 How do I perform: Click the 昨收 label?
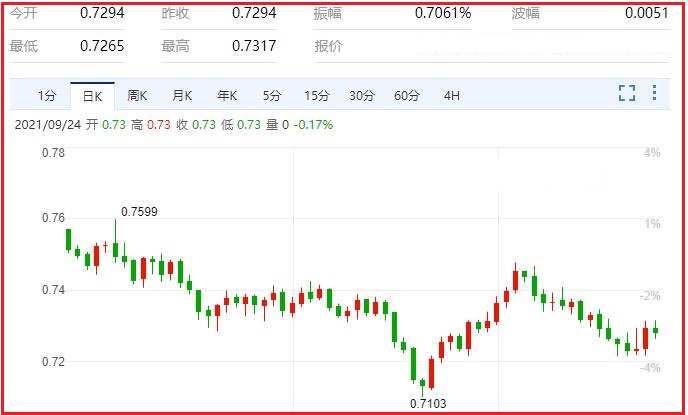tap(176, 13)
